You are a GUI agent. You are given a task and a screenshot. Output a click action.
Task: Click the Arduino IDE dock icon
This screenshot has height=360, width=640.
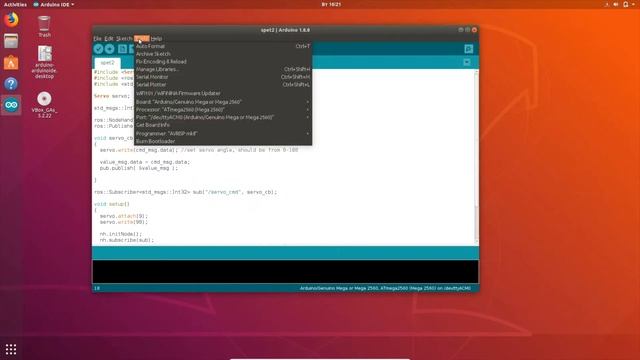click(11, 105)
